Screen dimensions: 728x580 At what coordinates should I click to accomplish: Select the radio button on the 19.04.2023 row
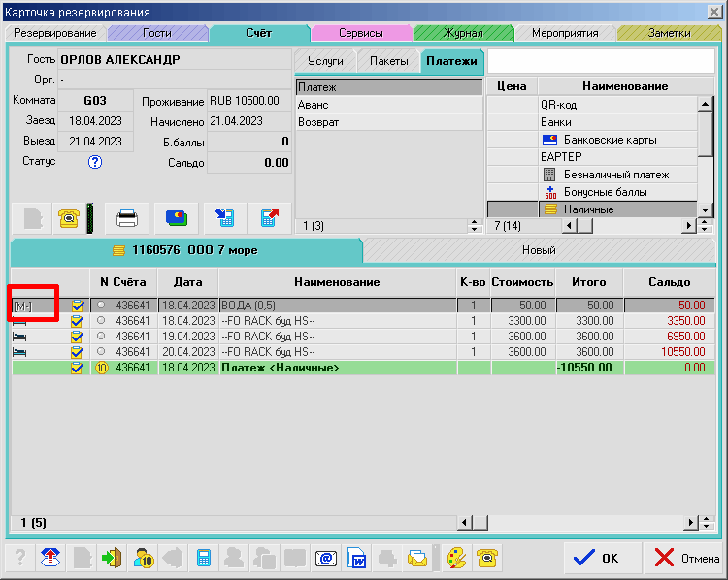pyautogui.click(x=102, y=337)
